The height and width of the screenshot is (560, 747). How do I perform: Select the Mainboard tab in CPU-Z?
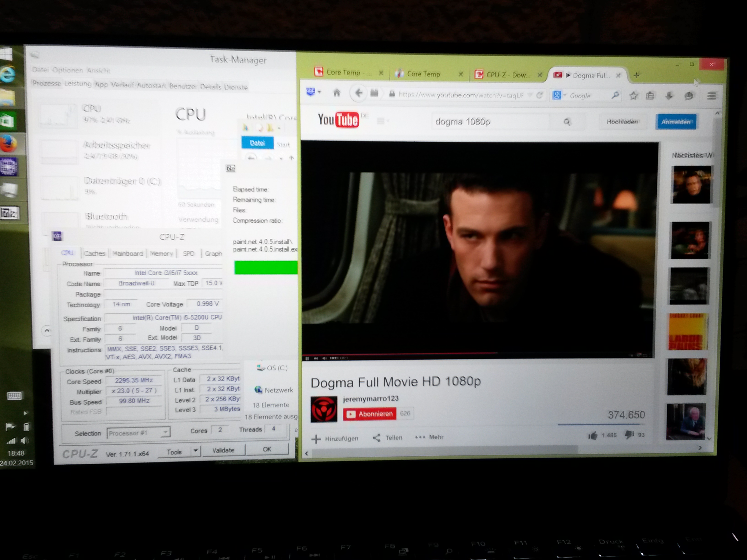pyautogui.click(x=128, y=253)
